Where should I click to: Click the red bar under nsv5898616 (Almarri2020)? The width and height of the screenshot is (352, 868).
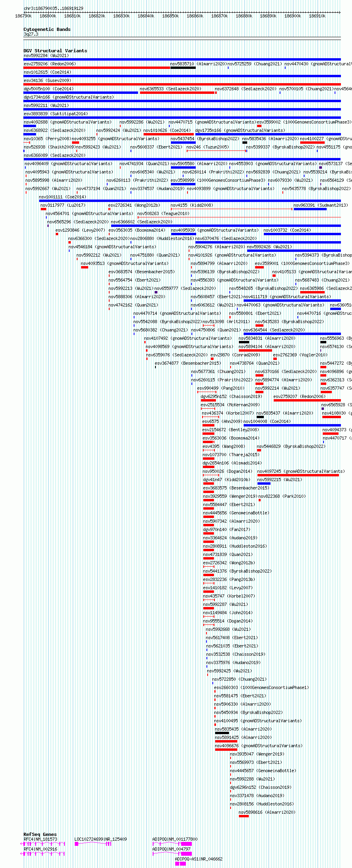[x=244, y=816]
